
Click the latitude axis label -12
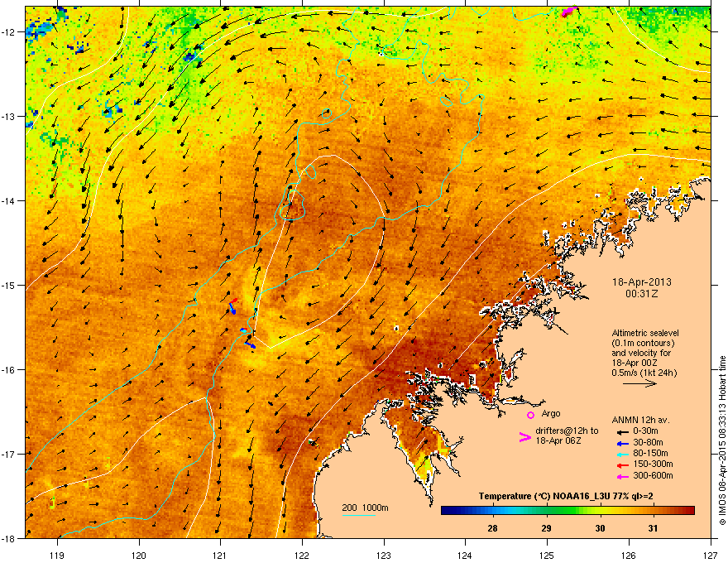coord(9,32)
